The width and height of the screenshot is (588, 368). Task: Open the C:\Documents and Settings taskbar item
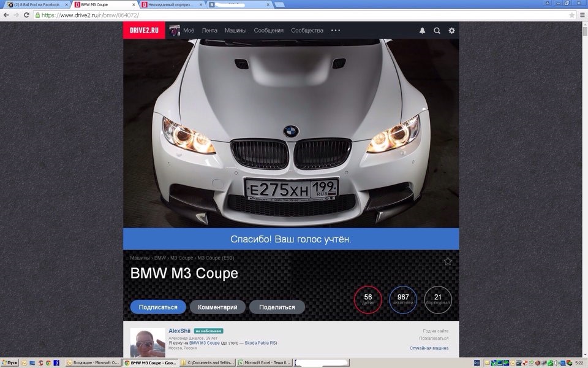point(208,362)
